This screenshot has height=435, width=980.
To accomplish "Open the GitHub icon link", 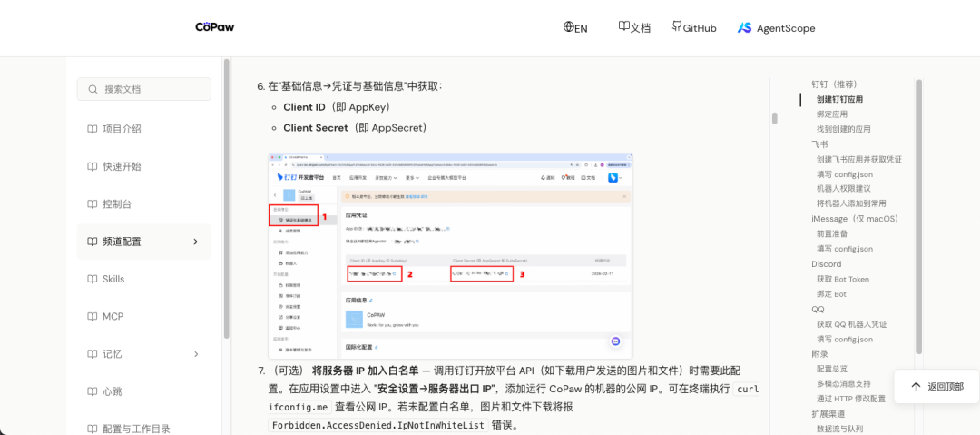I will tap(677, 26).
